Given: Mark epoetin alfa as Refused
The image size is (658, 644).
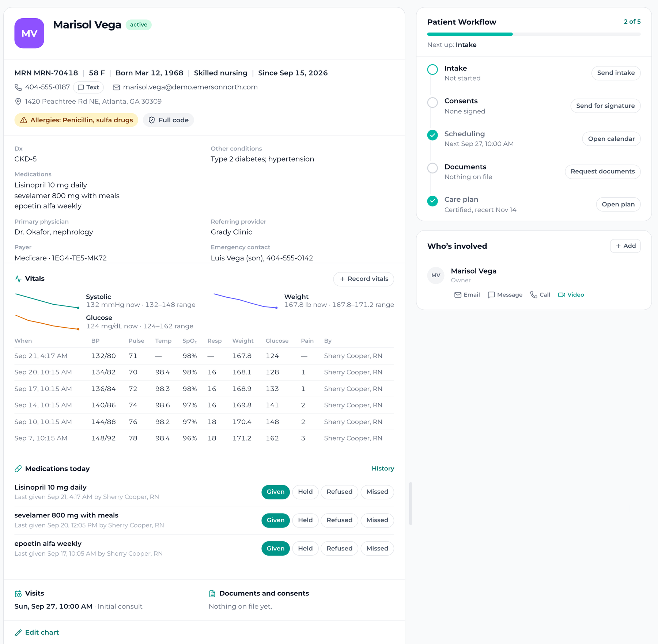Looking at the screenshot, I should 340,549.
